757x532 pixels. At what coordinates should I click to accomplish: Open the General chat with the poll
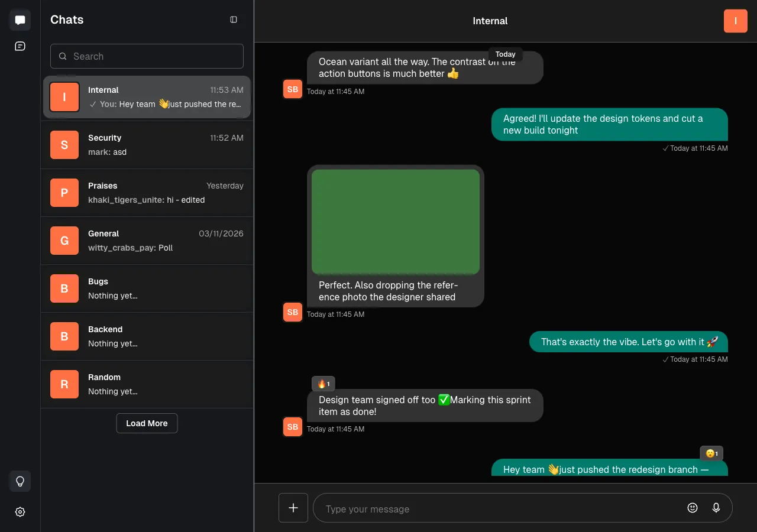tap(147, 241)
